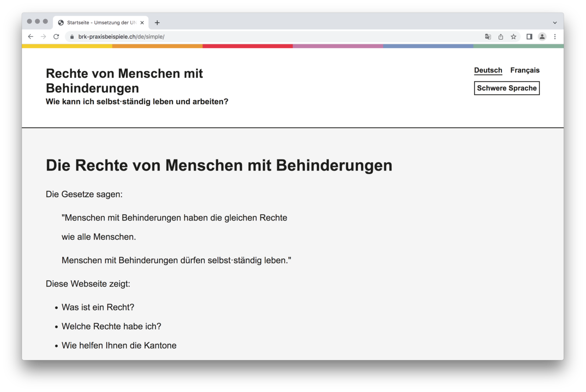Image resolution: width=586 pixels, height=392 pixels.
Task: Reload the current page
Action: coord(56,37)
